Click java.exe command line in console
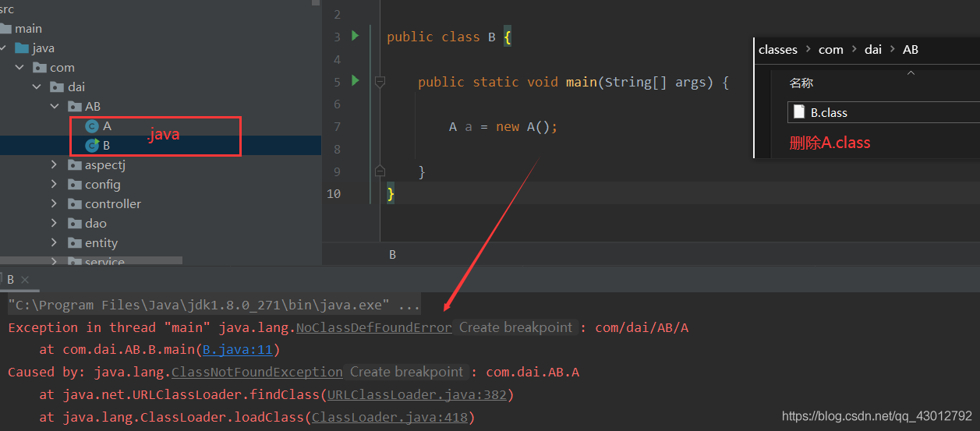This screenshot has height=431, width=980. [214, 305]
